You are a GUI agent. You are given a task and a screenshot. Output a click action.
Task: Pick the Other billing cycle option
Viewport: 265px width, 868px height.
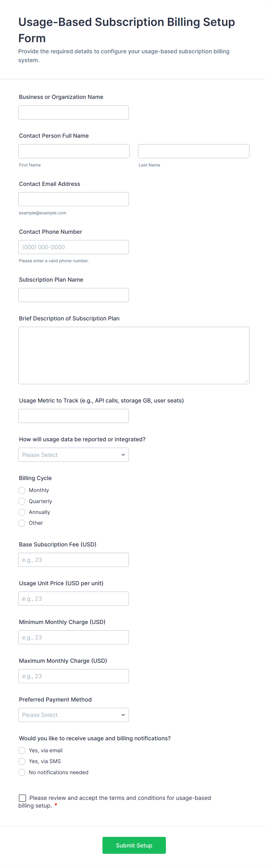[22, 523]
